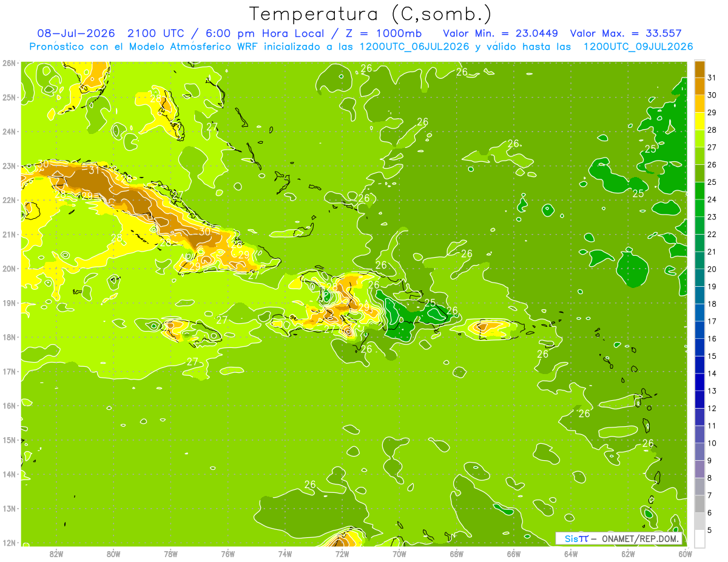
Task: Click the number 5 on the color scale
Action: tap(710, 530)
